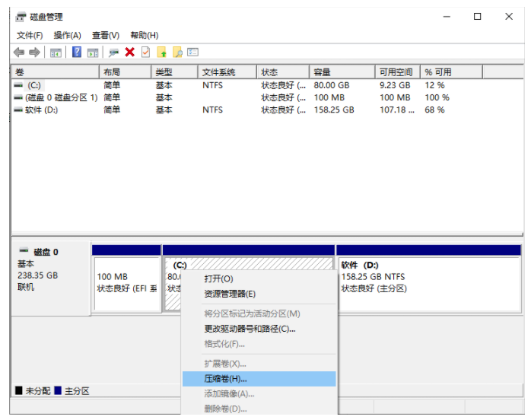Click the red X delete icon
Viewport: 531px width, 420px height.
click(x=130, y=52)
